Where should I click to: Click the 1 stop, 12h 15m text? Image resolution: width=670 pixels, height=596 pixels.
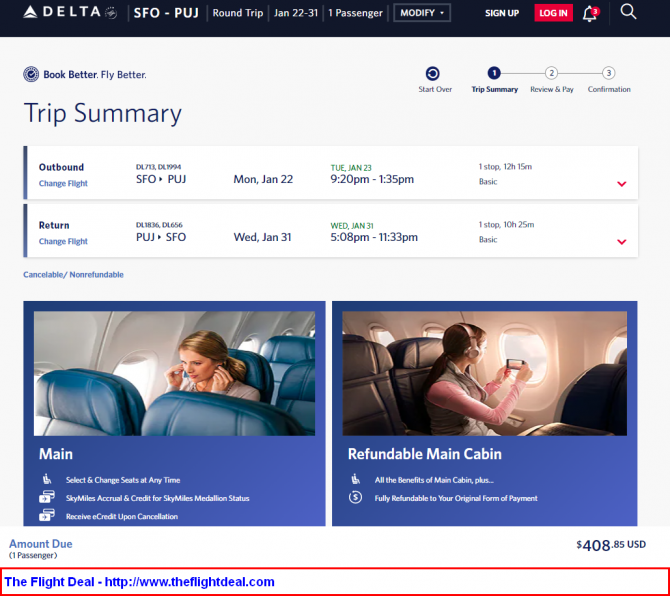click(x=505, y=167)
